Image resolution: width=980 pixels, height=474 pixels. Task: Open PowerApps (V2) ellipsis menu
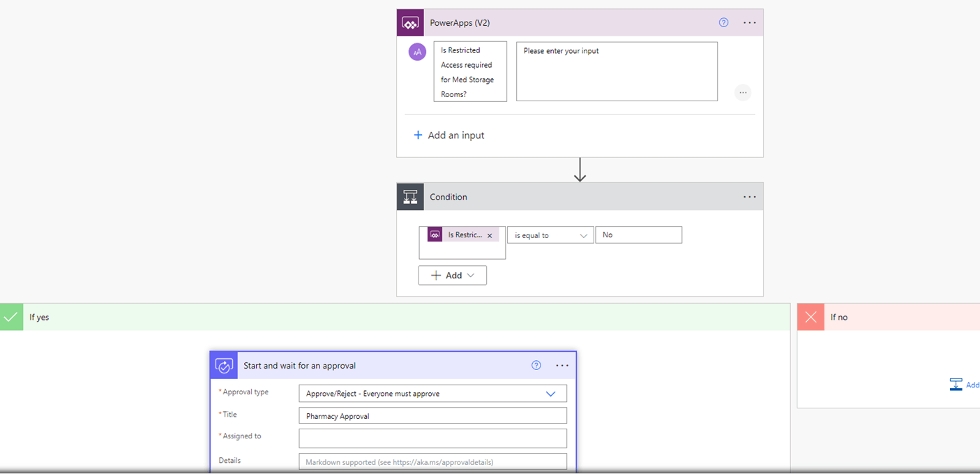click(x=749, y=23)
